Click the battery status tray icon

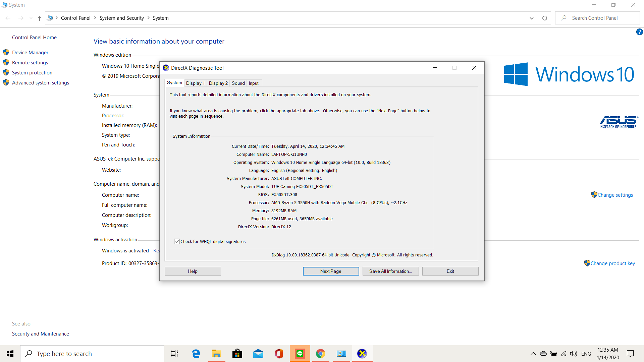(553, 354)
